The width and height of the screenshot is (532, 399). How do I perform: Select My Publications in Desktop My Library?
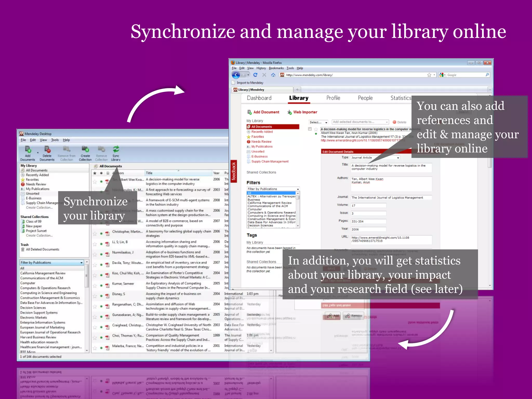point(37,189)
